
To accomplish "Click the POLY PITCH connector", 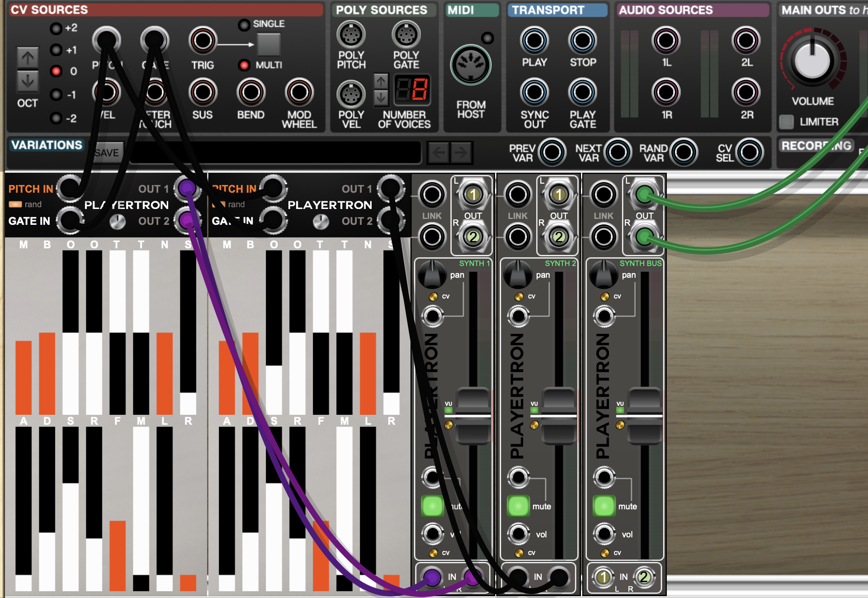I will 351,34.
